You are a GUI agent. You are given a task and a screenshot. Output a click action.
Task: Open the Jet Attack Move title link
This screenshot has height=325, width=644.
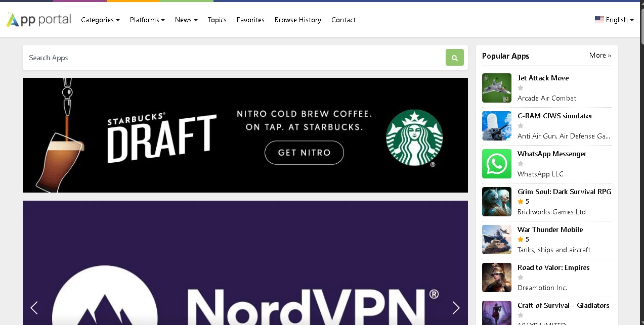[x=543, y=78]
